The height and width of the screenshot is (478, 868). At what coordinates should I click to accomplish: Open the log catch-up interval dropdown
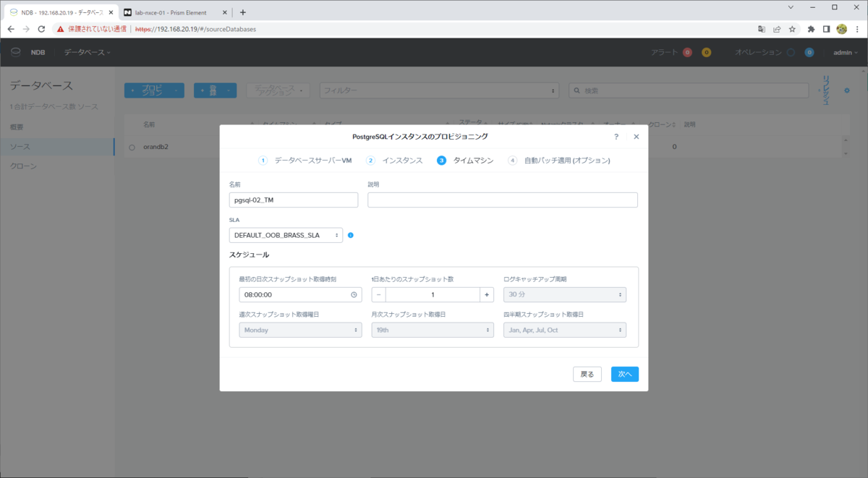pyautogui.click(x=565, y=294)
